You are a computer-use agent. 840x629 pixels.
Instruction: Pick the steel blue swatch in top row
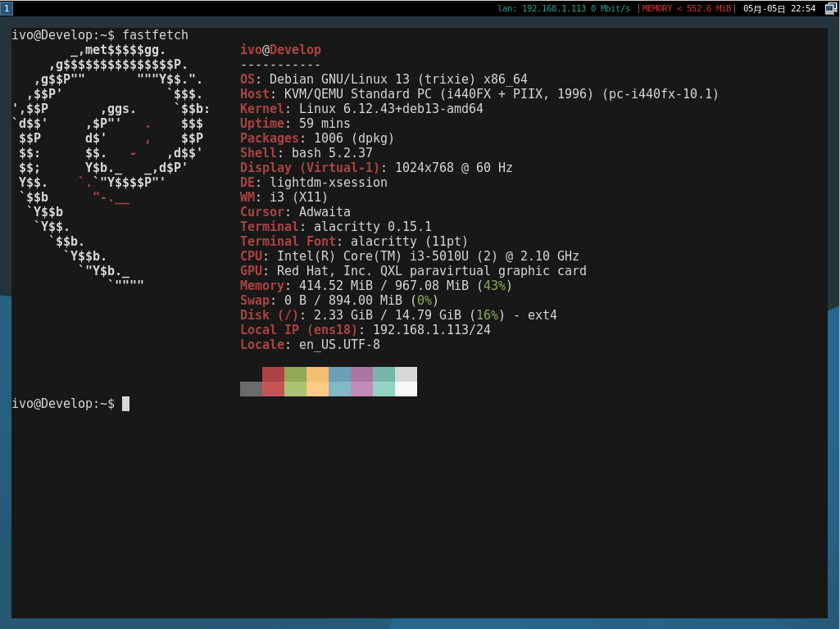tap(339, 374)
